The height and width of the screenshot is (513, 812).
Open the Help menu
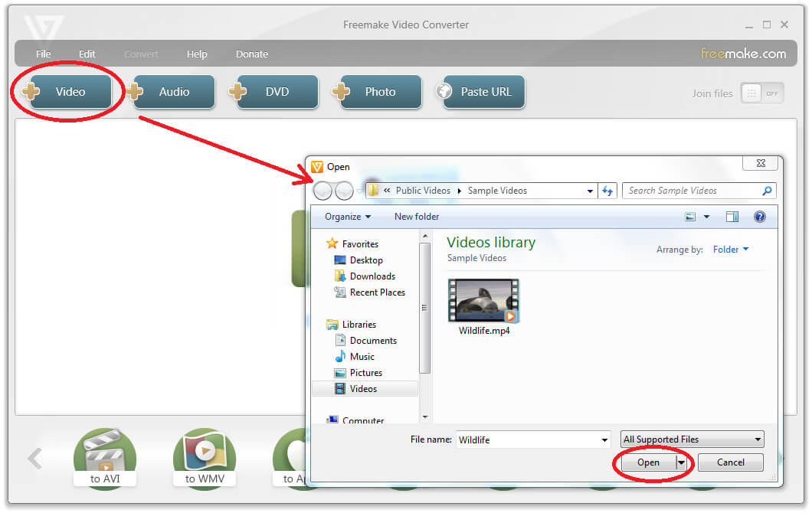click(x=197, y=54)
